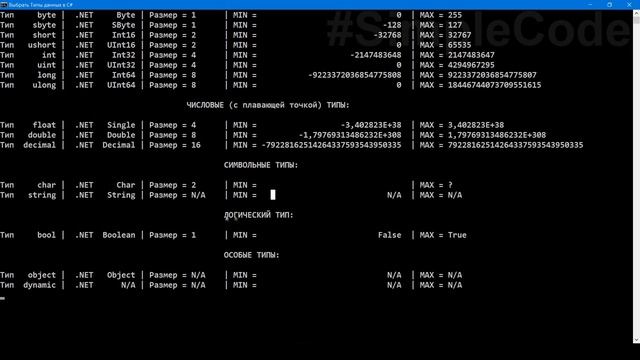640x360 pixels.
Task: Click the 'MAX = 32767' value
Action: click(x=445, y=35)
